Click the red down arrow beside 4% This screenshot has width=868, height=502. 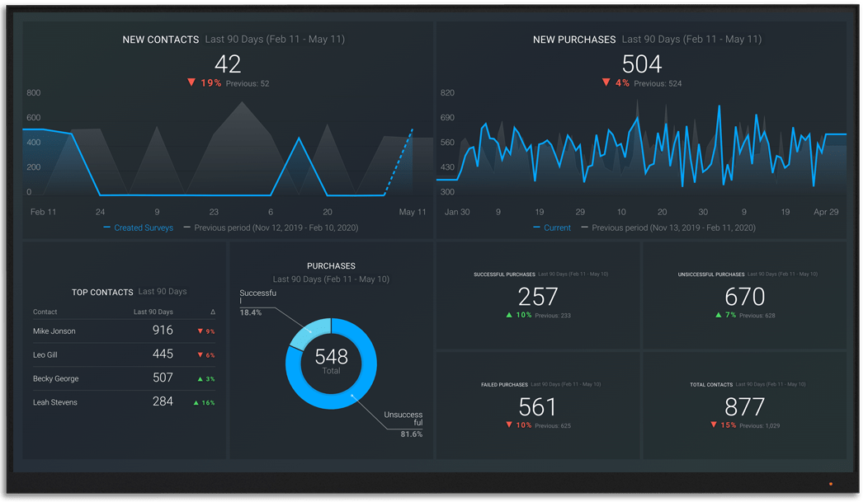[x=606, y=82]
